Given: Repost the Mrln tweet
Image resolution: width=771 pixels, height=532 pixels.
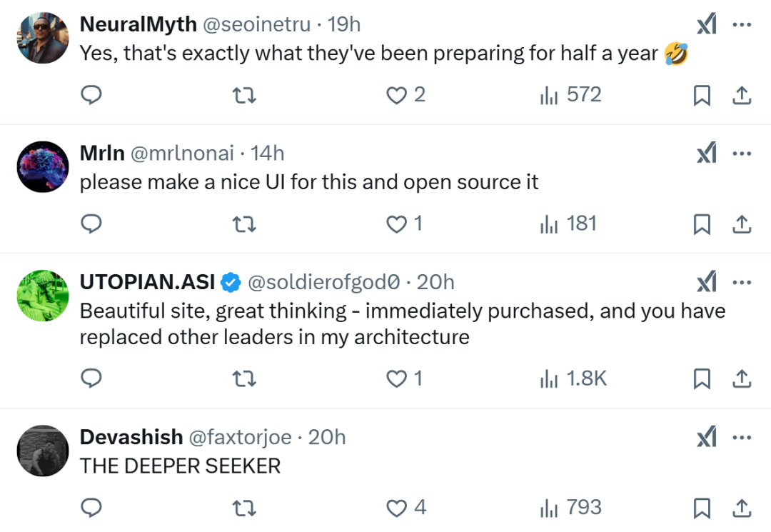Looking at the screenshot, I should (245, 224).
